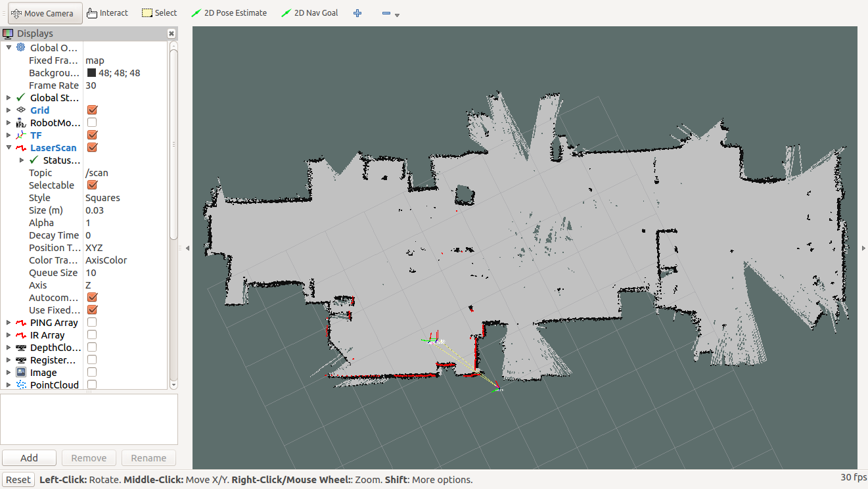Activate the 2D Nav Goal tool
This screenshot has width=868, height=489.
309,13
